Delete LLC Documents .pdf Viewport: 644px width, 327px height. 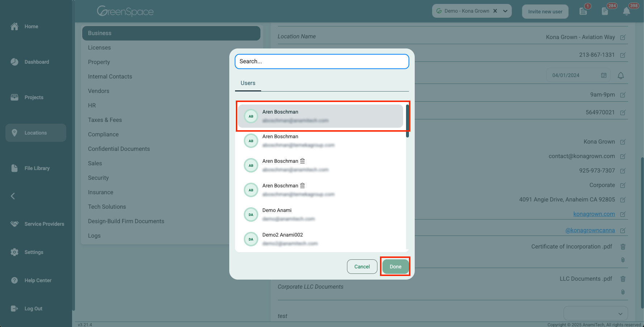coord(623,279)
